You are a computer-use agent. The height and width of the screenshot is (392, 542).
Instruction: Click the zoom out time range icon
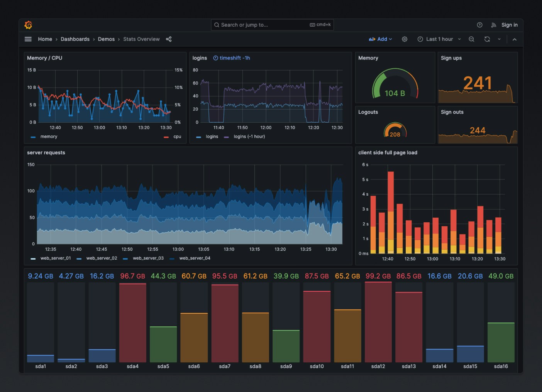(x=471, y=39)
